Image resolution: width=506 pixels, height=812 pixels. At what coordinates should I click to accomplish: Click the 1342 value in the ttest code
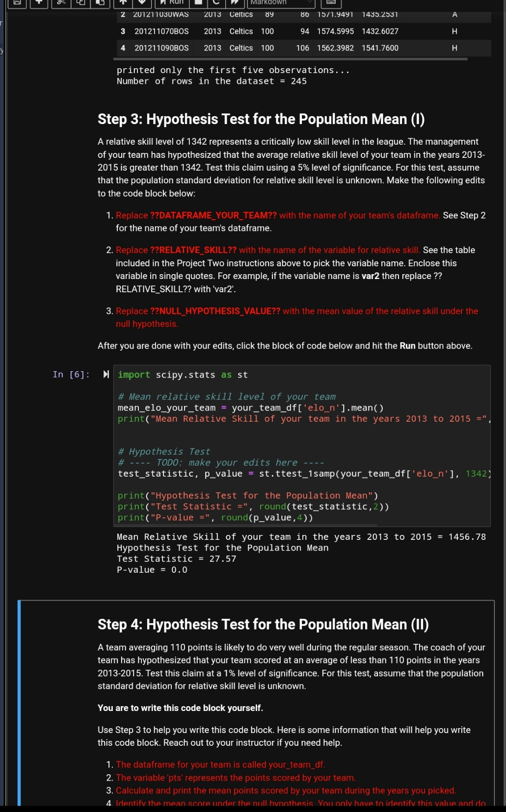click(x=476, y=474)
